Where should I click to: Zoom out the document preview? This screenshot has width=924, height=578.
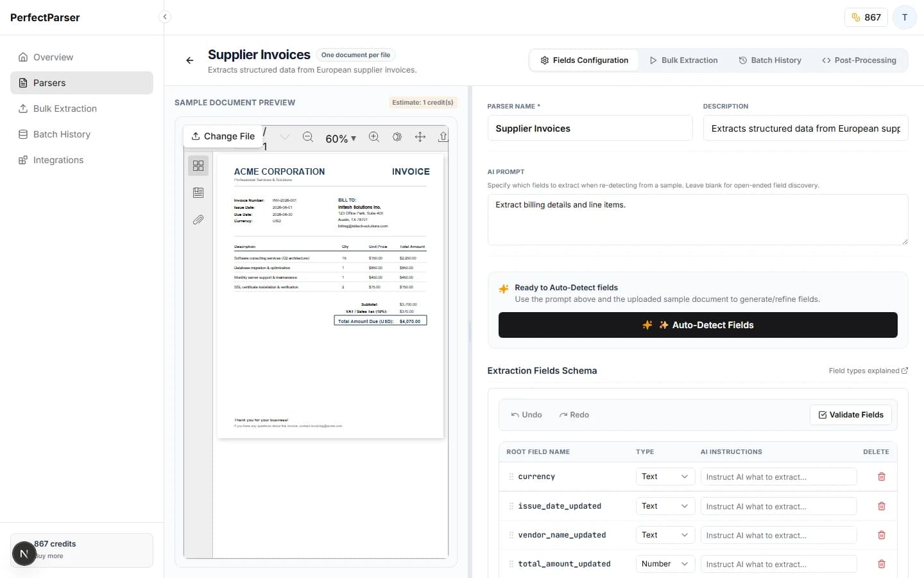click(x=308, y=137)
